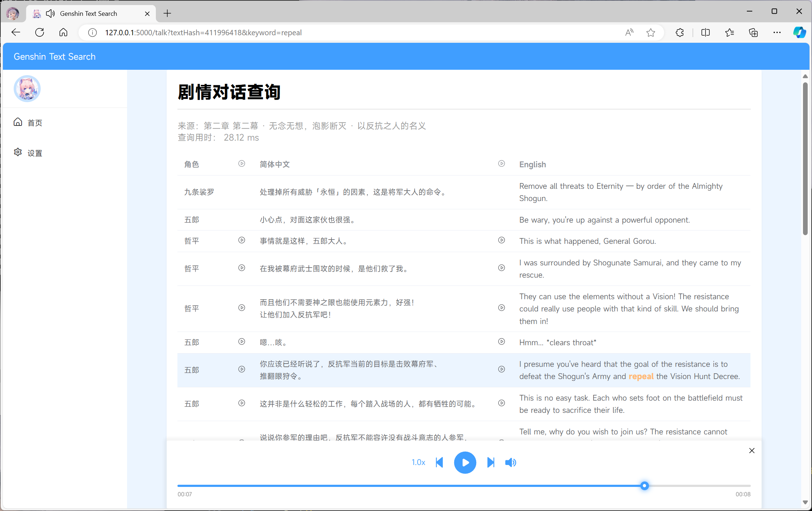The height and width of the screenshot is (511, 812).
Task: Mute the Genshin Text Search browser tab
Action: pyautogui.click(x=50, y=14)
